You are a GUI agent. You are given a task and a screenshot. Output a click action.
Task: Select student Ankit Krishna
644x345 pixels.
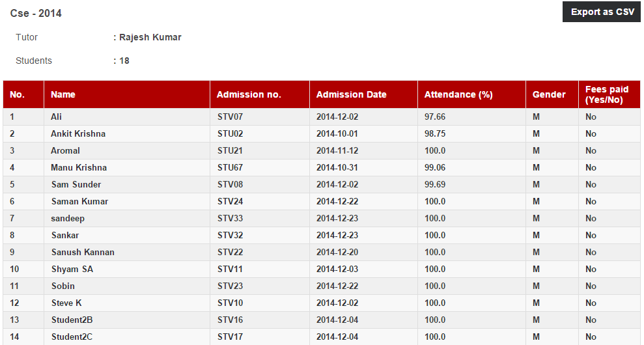[x=78, y=134]
